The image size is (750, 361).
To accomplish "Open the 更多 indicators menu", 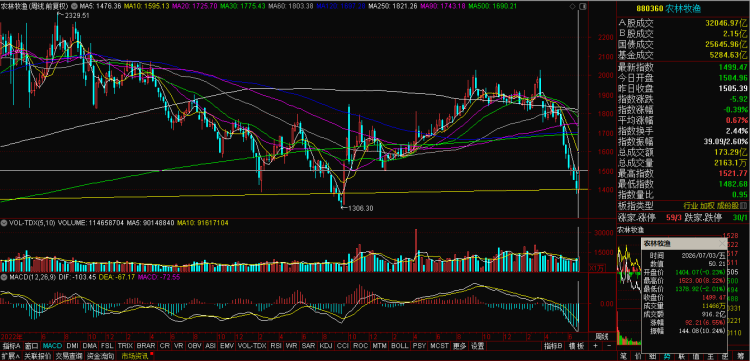I will point(460,346).
